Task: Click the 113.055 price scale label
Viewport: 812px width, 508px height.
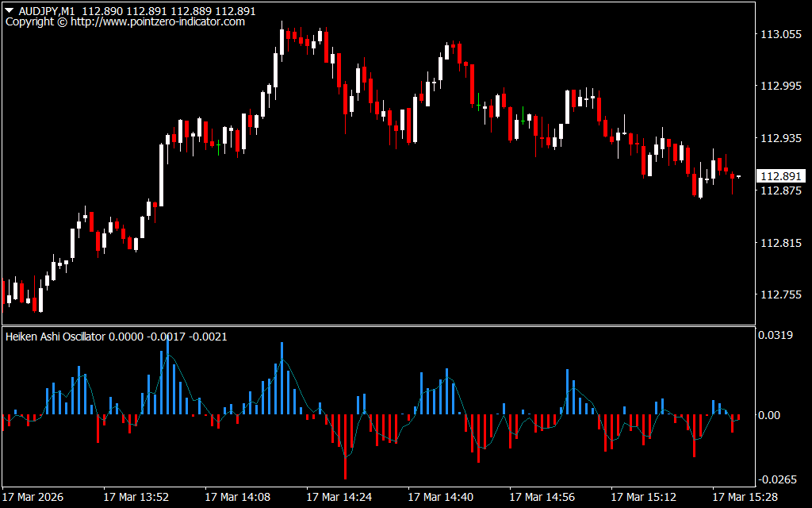Action: tap(781, 34)
